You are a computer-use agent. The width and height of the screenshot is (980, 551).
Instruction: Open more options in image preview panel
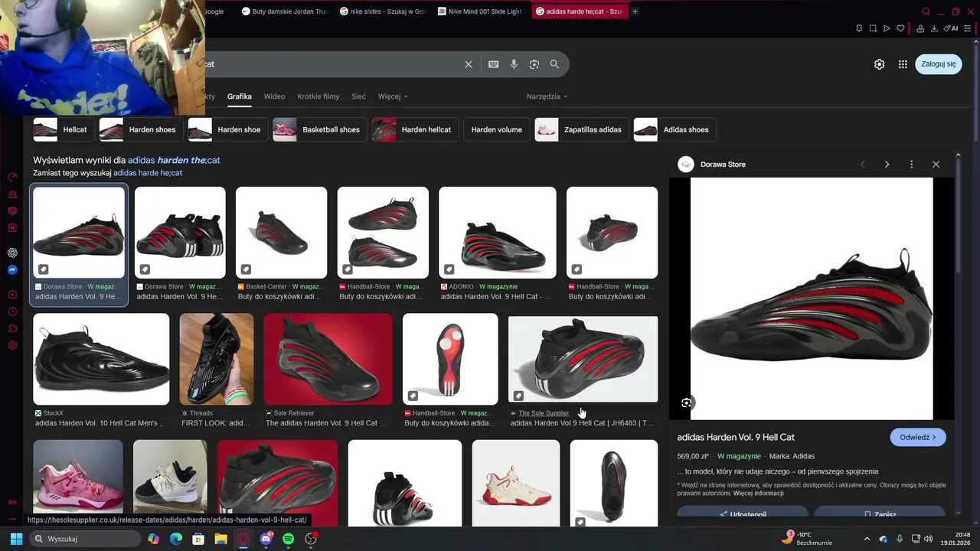pyautogui.click(x=911, y=165)
